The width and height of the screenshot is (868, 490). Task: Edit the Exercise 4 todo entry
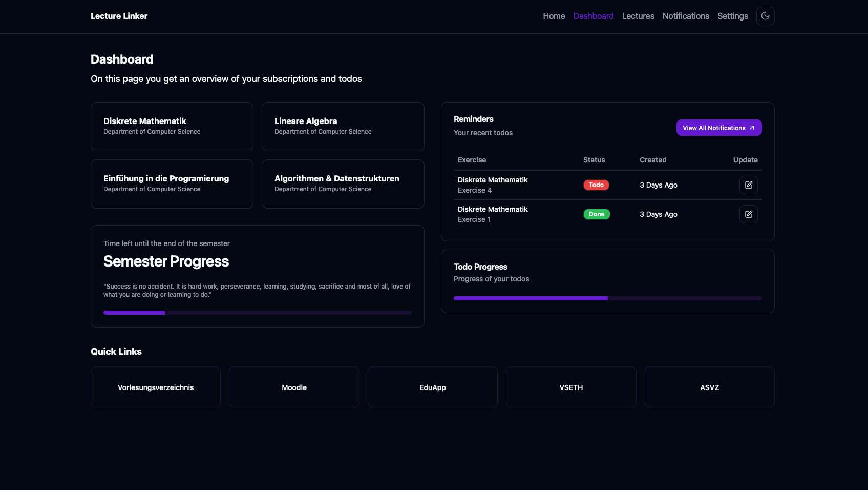pos(748,185)
